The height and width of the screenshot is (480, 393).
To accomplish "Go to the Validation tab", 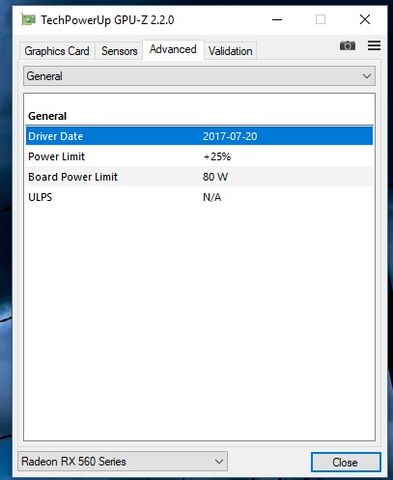I will coord(230,51).
